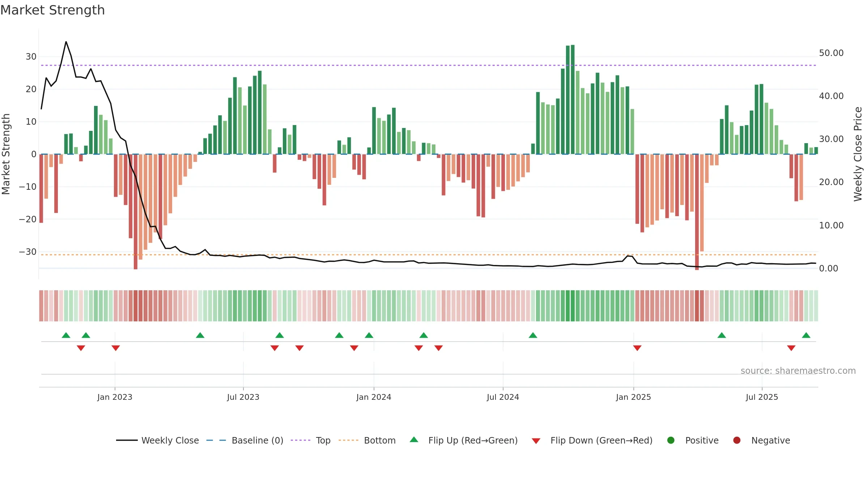
Task: Click the flip-up marker near Jul 2024
Action: (x=533, y=335)
